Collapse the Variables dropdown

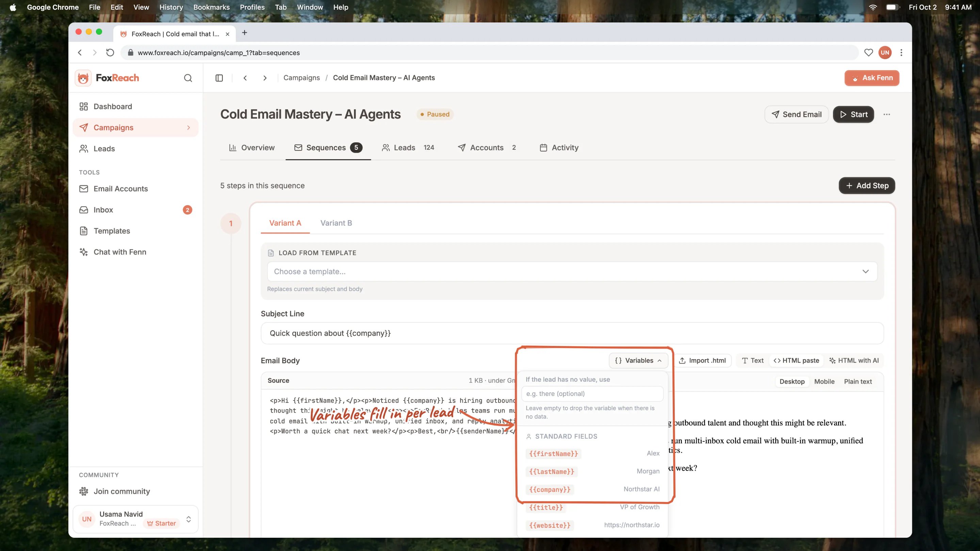pyautogui.click(x=638, y=361)
